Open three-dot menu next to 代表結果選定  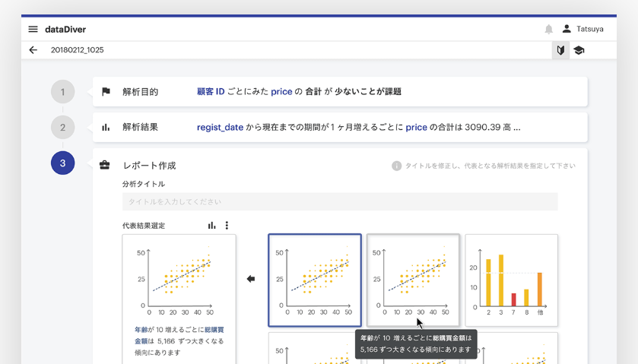pos(227,225)
